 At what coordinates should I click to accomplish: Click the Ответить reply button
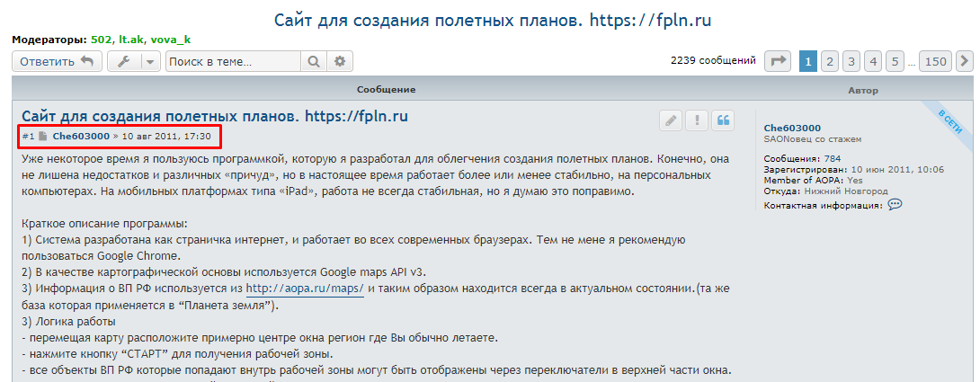[x=57, y=62]
